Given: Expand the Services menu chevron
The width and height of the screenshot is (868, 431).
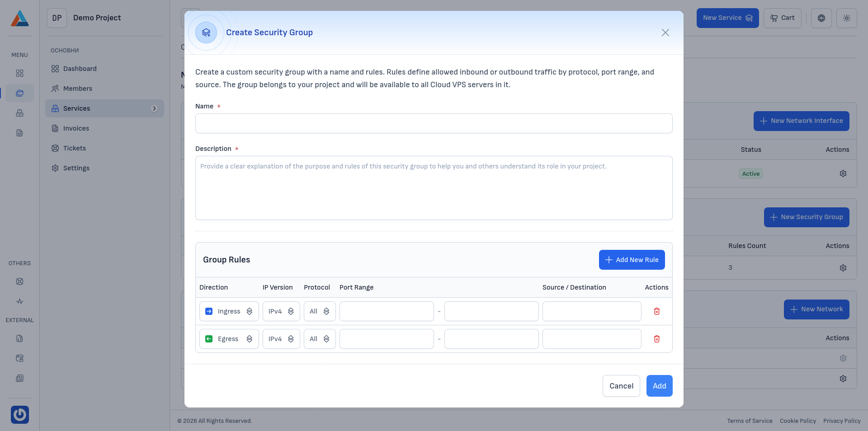Looking at the screenshot, I should coord(154,108).
